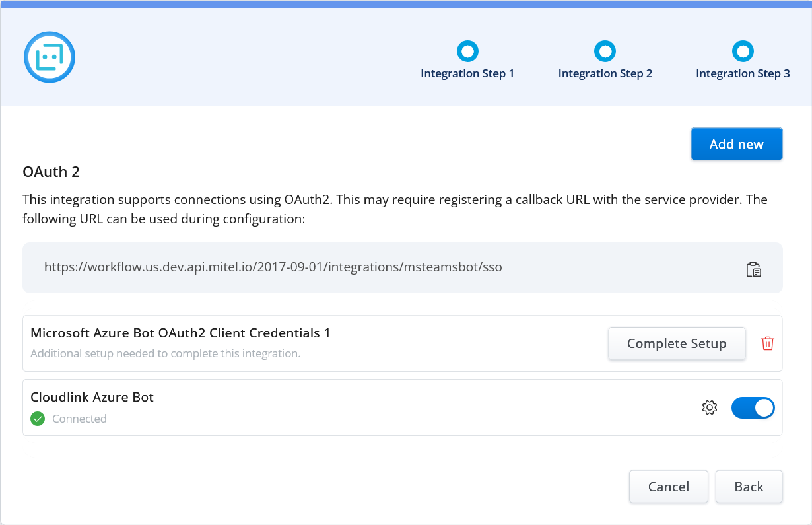This screenshot has width=812, height=525.
Task: Click the OAuth 2 section heading
Action: (x=51, y=172)
